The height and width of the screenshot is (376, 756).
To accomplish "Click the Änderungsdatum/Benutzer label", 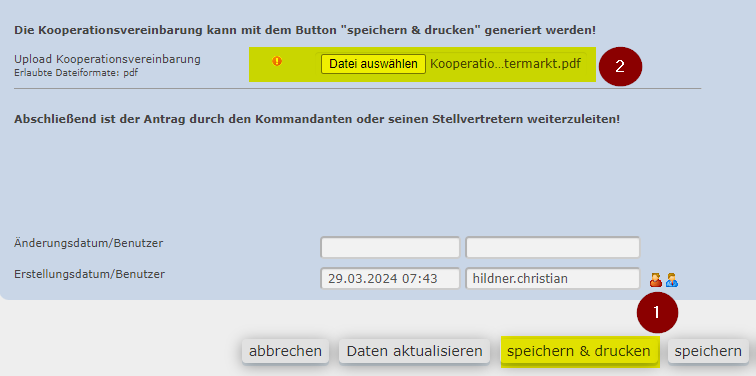I will (88, 243).
